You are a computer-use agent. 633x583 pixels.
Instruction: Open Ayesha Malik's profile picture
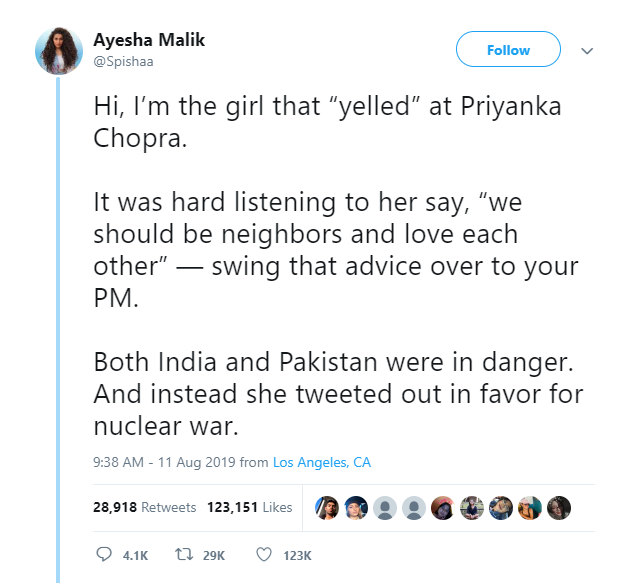(x=58, y=51)
